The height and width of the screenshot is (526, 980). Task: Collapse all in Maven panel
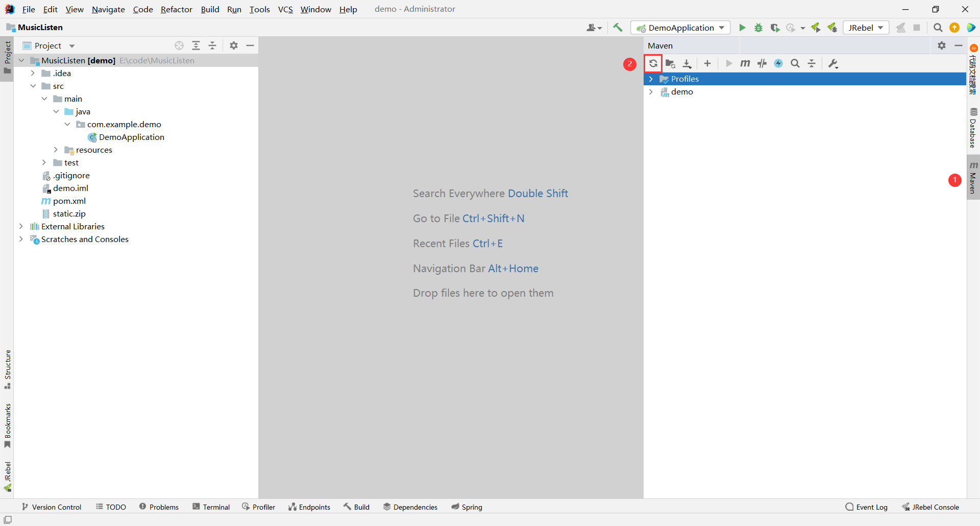[812, 63]
